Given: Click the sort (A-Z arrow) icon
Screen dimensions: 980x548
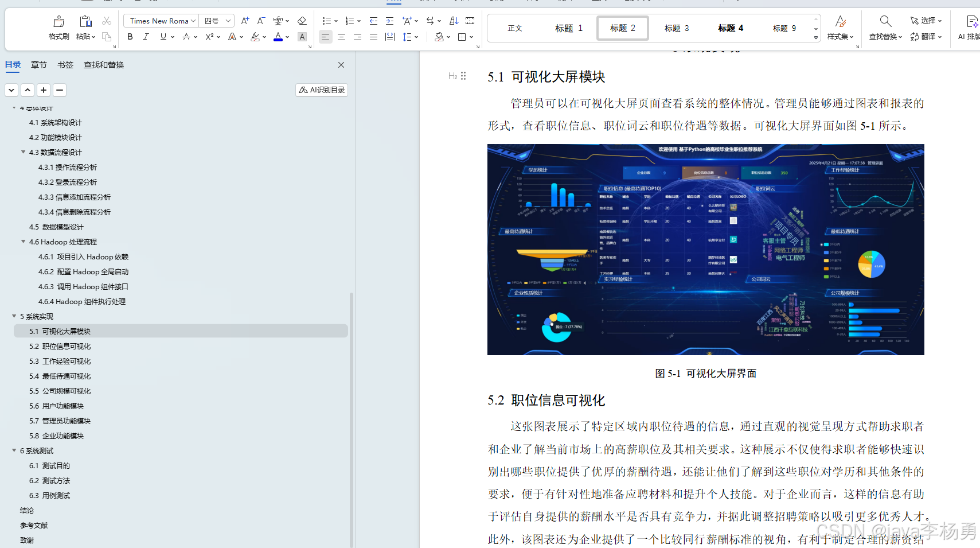Looking at the screenshot, I should pyautogui.click(x=454, y=21).
